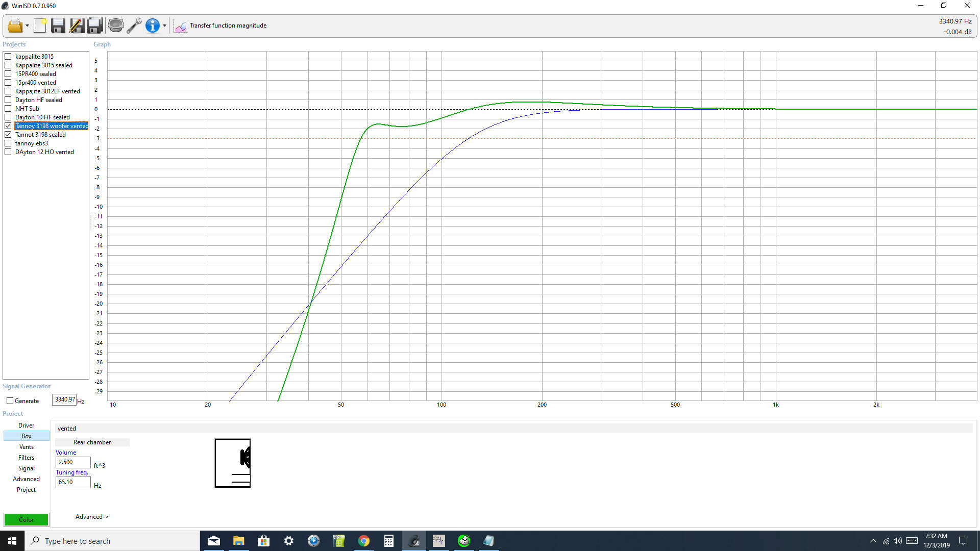Open project using the folder icon

coord(15,26)
